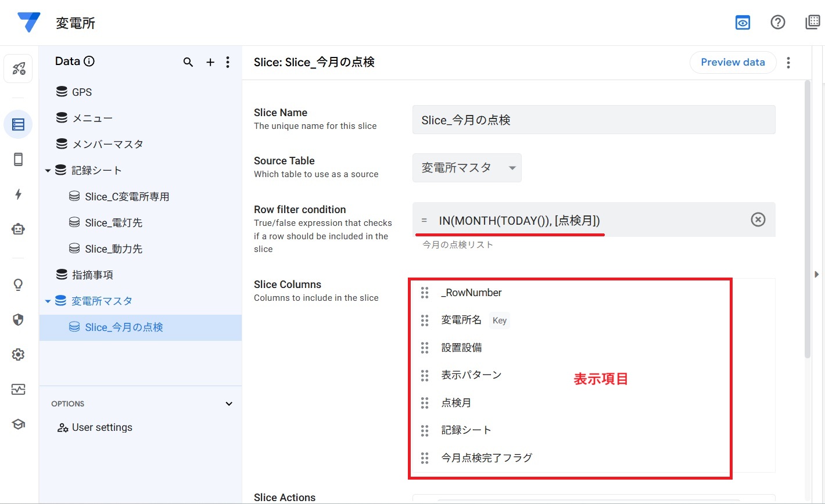Click the Slice Name input field

(x=593, y=120)
